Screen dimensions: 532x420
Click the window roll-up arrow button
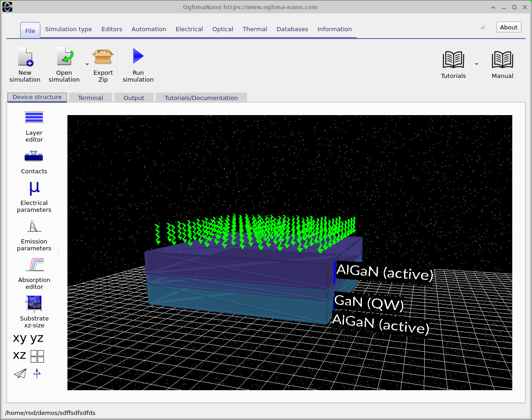(493, 7)
